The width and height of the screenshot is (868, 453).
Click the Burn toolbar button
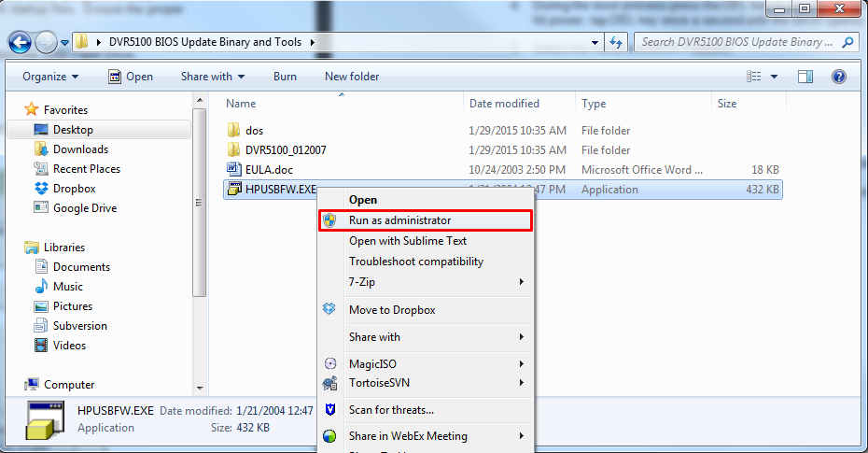tap(285, 77)
